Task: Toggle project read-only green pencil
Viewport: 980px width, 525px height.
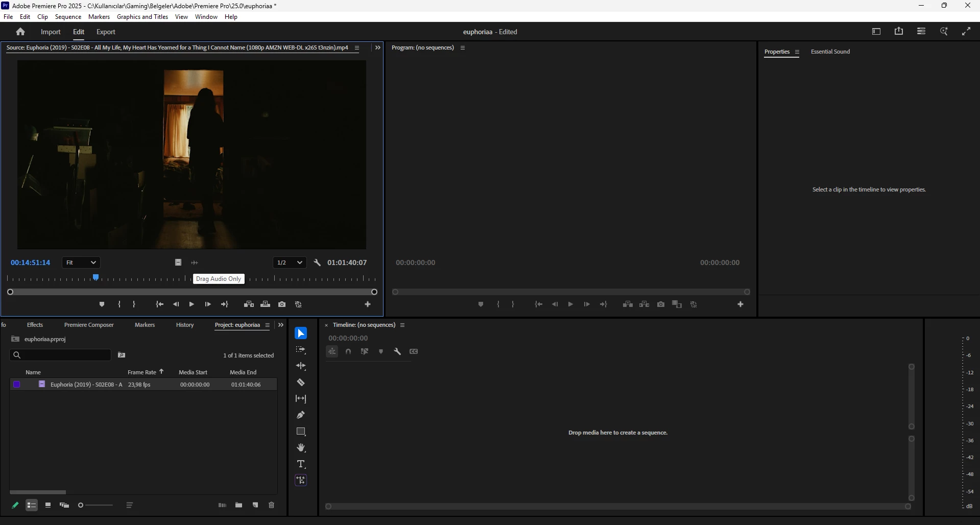Action: [x=15, y=505]
